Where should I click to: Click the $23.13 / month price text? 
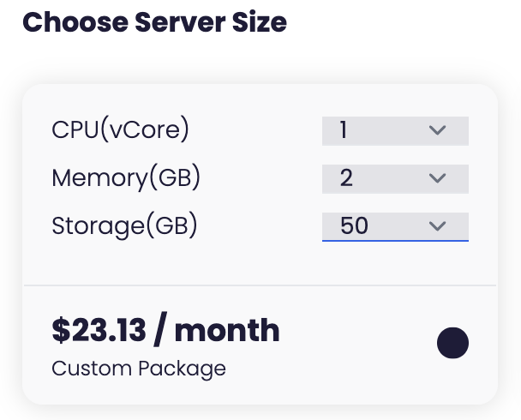click(165, 330)
